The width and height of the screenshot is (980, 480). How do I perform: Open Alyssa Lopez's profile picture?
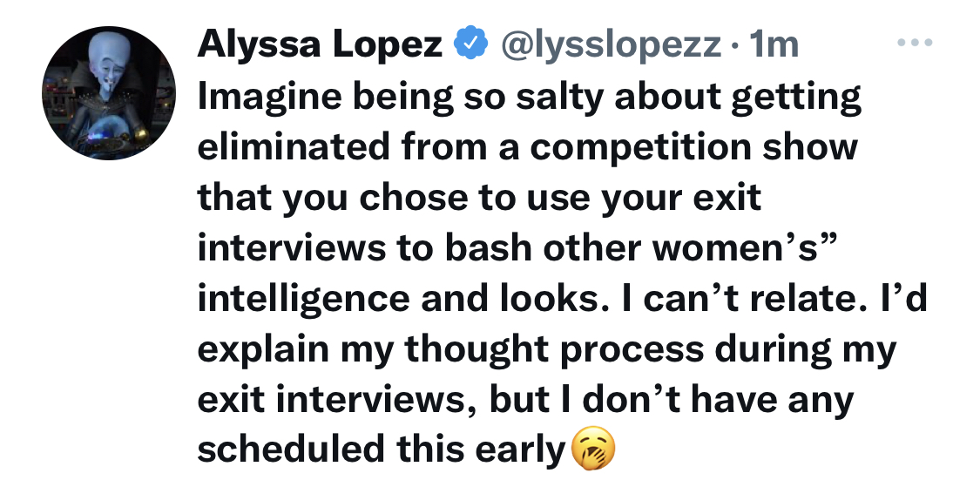[109, 93]
